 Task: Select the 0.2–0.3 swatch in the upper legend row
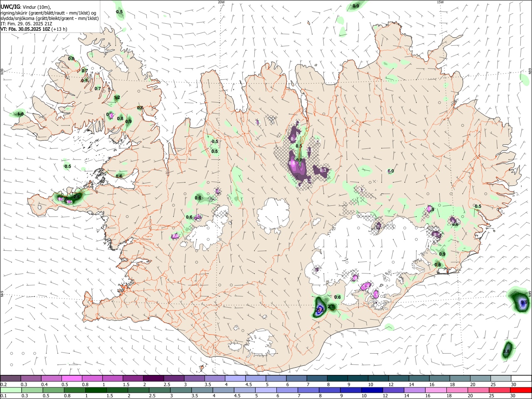pyautogui.click(x=11, y=378)
